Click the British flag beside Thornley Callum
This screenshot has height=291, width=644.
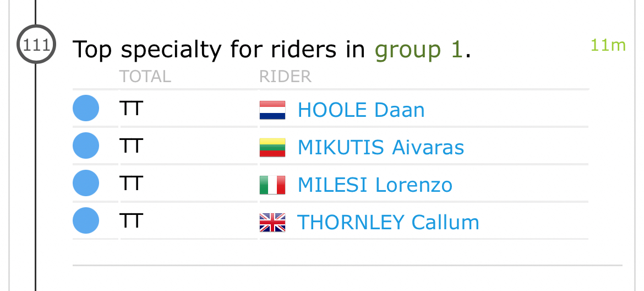(272, 222)
